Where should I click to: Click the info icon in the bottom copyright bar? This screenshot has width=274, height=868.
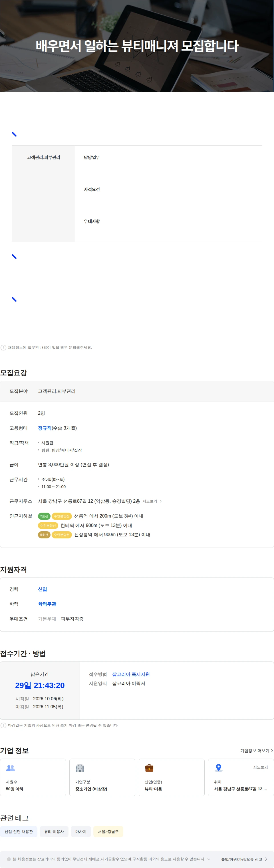click(x=9, y=859)
